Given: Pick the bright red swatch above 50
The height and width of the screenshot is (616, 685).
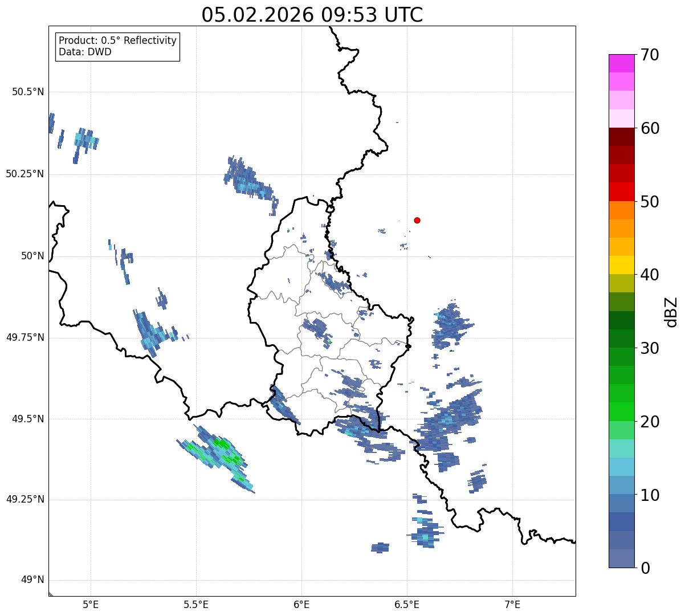Looking at the screenshot, I should [x=622, y=191].
